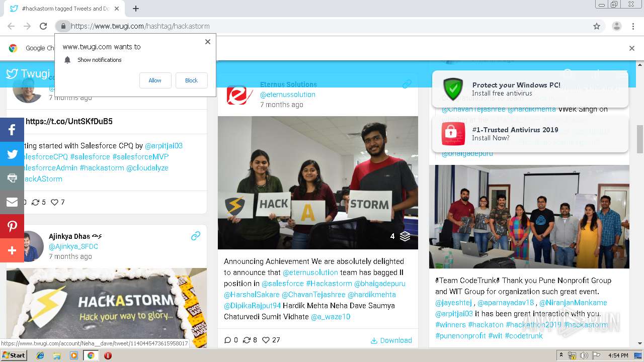Allow notifications from www.twugi.com
The width and height of the screenshot is (644, 362).
155,80
